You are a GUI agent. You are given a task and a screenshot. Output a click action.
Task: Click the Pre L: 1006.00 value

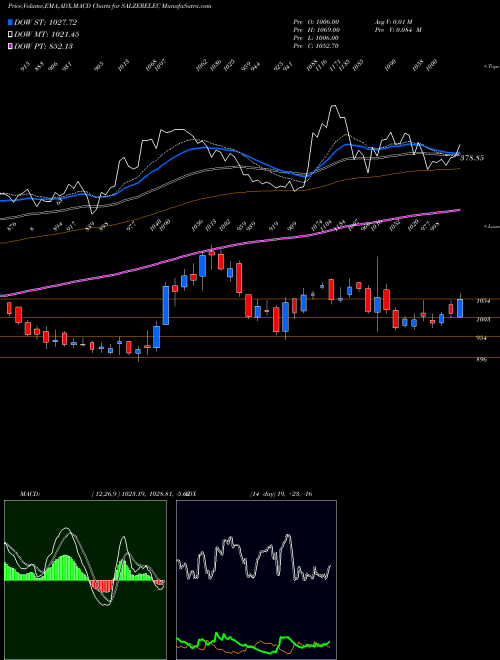(316, 38)
